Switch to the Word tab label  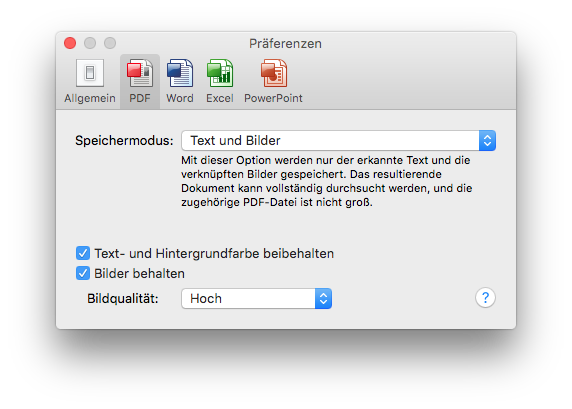tap(180, 98)
